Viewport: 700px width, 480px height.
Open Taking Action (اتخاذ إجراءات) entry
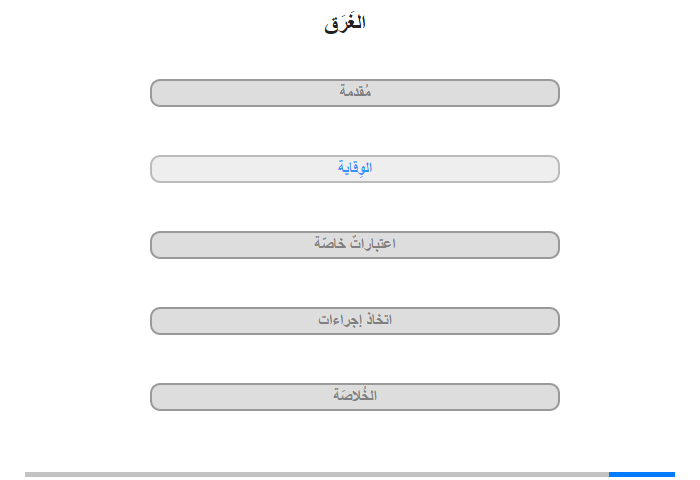point(354,321)
